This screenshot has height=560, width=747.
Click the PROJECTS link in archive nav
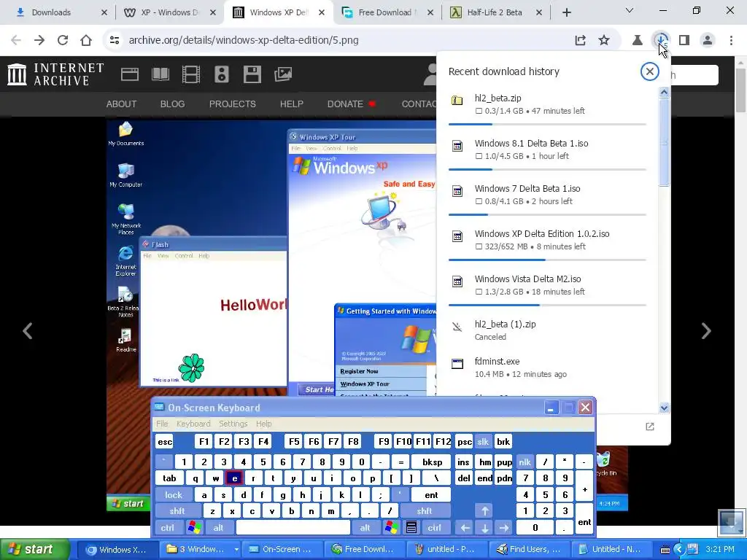coord(233,104)
